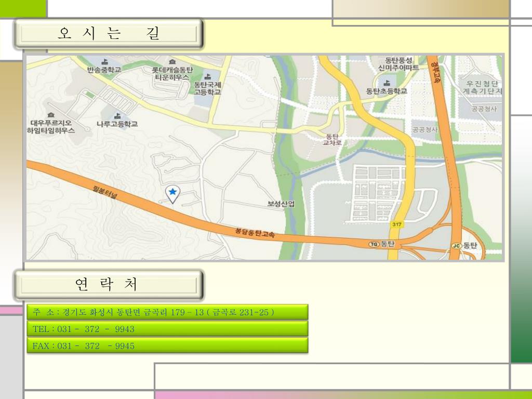532x399 pixels.
Task: Click the 동탄교차로 map label
Action: coord(332,139)
